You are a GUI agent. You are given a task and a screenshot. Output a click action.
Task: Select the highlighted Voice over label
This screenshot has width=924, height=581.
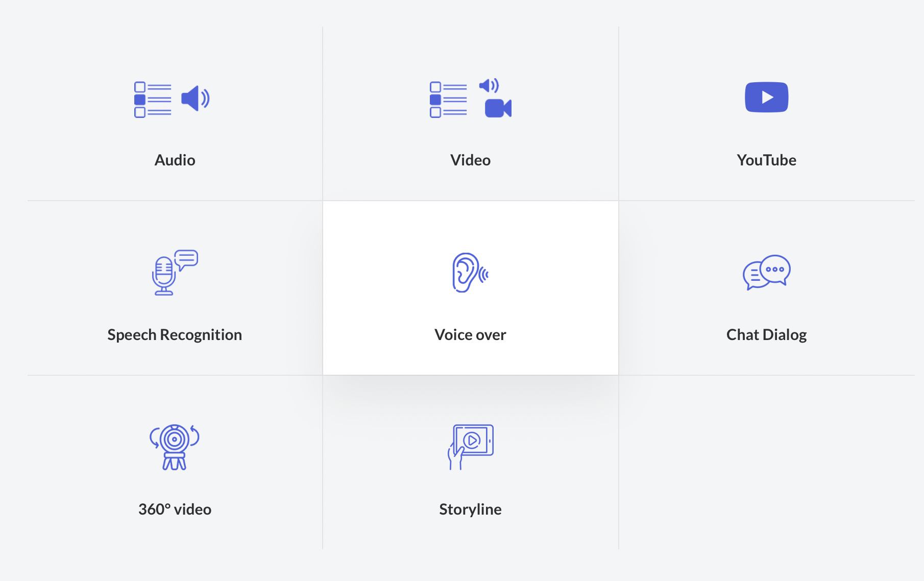coord(470,335)
